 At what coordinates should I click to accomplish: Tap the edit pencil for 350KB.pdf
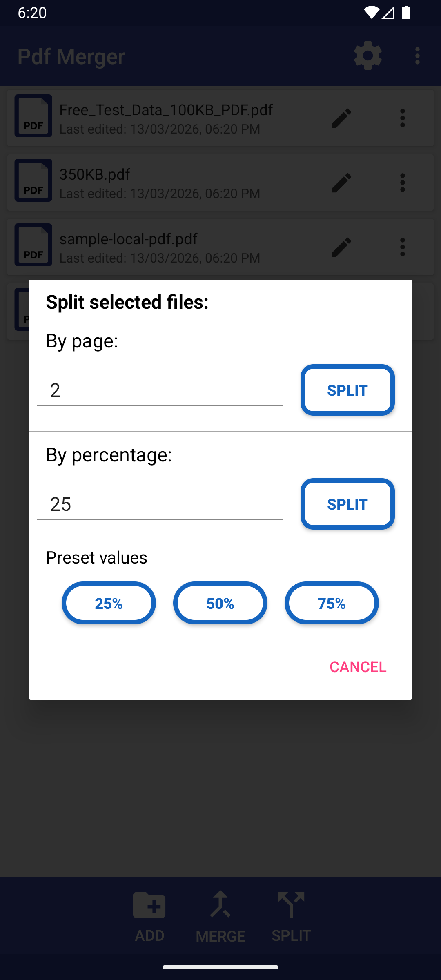click(341, 183)
